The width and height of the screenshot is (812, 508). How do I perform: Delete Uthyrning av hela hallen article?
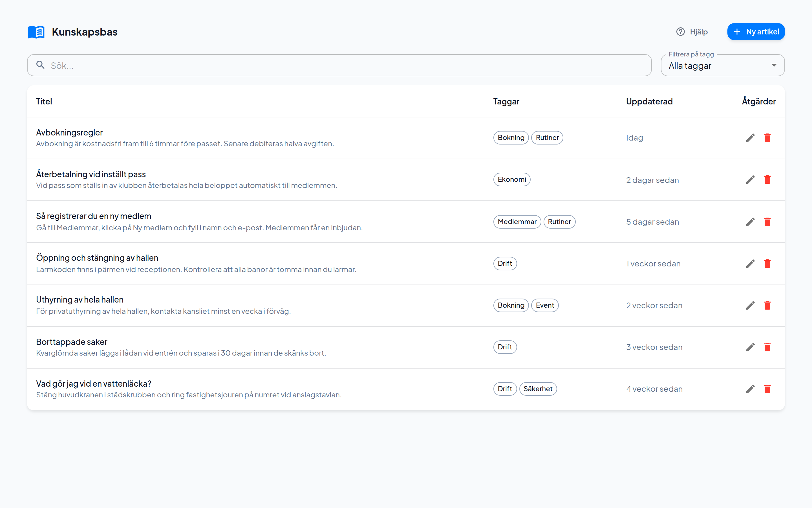(767, 305)
